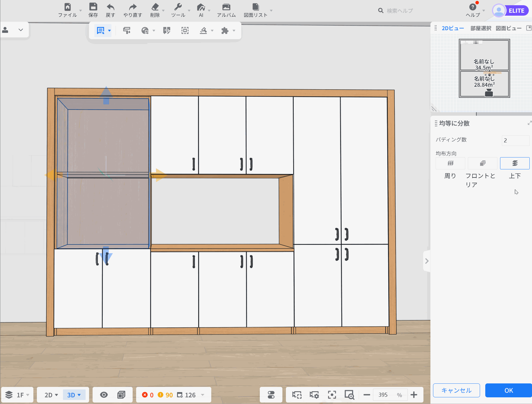Click the ELITE account avatar
Image resolution: width=532 pixels, height=404 pixels.
(499, 11)
